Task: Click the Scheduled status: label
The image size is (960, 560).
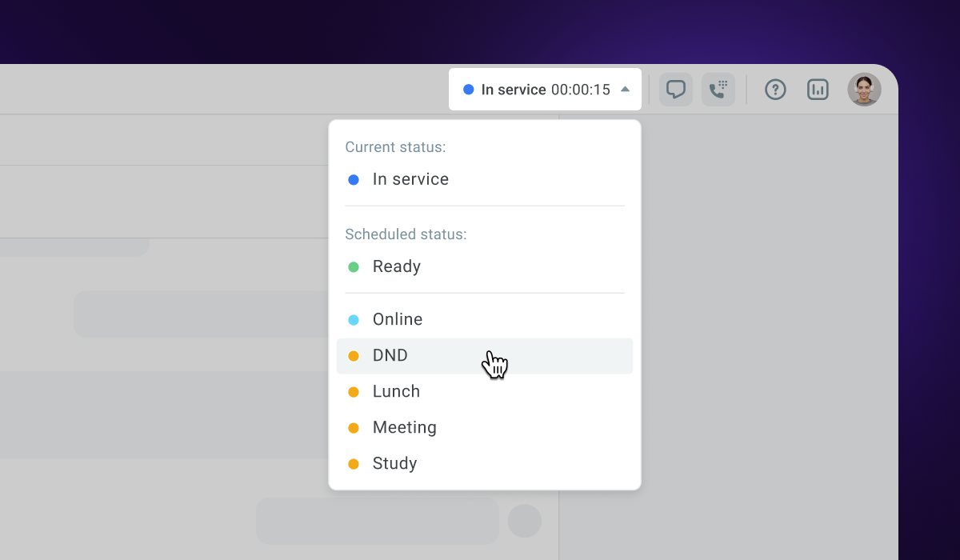Action: point(406,234)
